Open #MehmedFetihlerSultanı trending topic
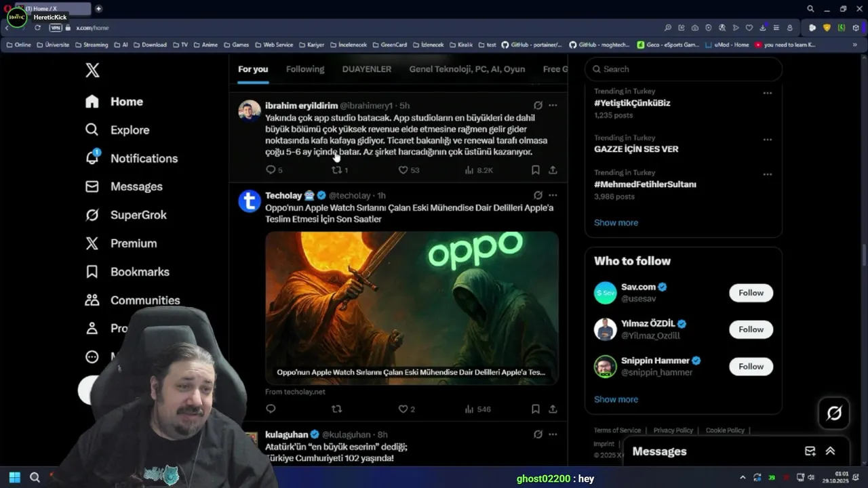 tap(645, 184)
